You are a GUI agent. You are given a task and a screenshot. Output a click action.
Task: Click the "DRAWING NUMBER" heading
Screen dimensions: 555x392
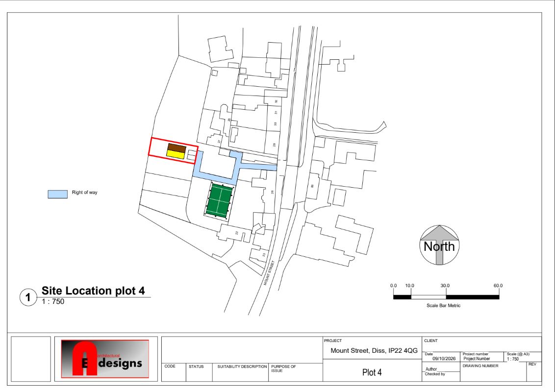481,366
